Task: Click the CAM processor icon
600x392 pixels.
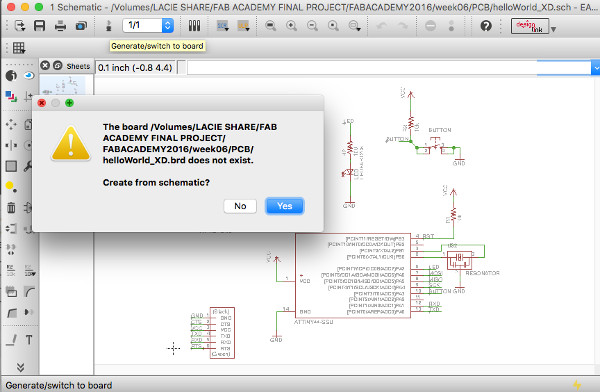Action: 81,26
